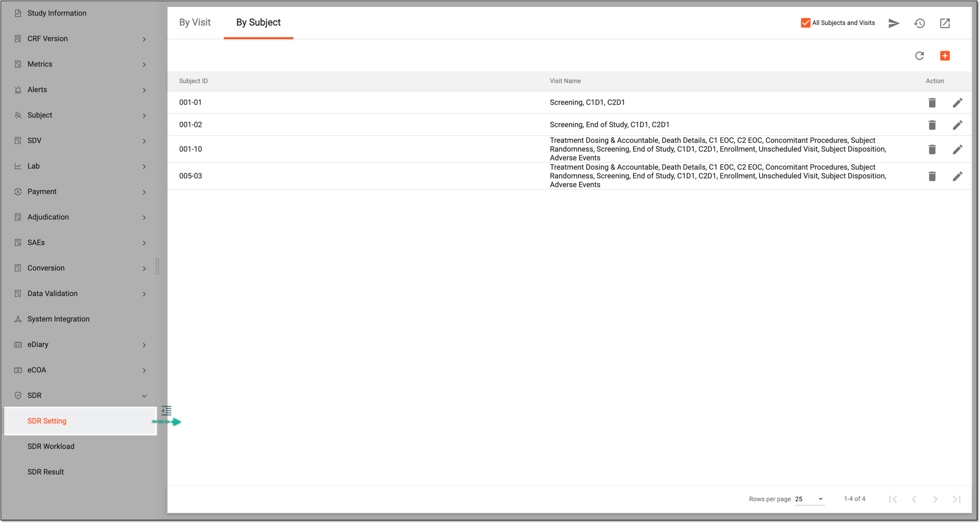
Task: Go to last page of results
Action: 956,499
